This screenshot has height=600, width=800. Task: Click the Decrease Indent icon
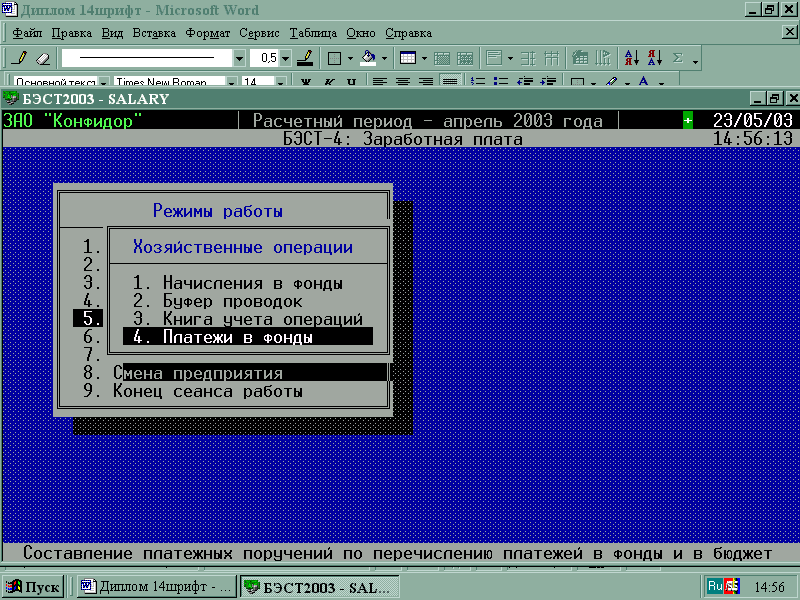click(524, 82)
